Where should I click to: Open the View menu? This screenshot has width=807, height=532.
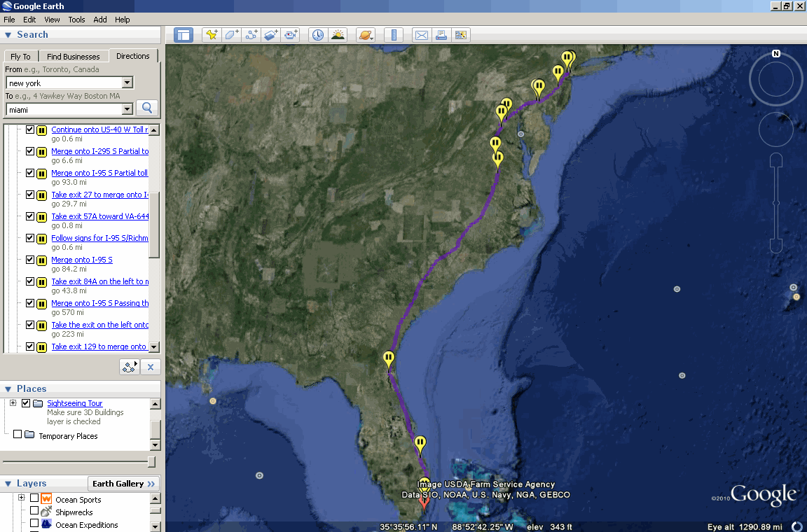[52, 20]
